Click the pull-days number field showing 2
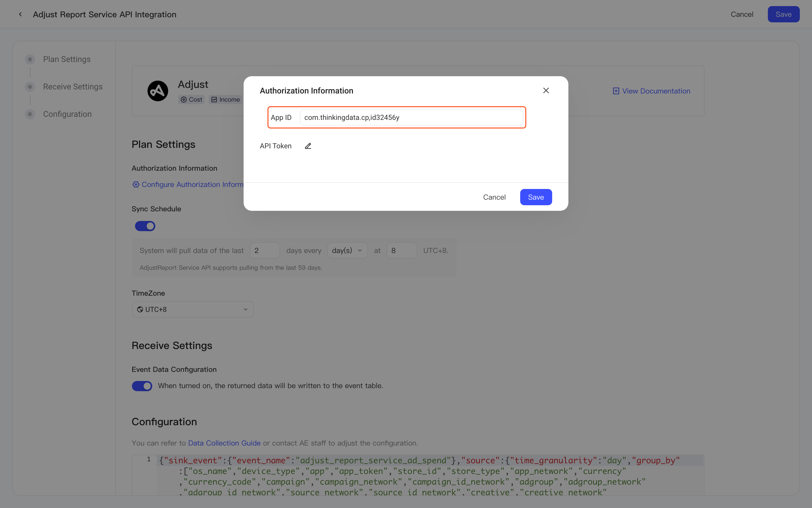The width and height of the screenshot is (812, 508). pos(265,250)
